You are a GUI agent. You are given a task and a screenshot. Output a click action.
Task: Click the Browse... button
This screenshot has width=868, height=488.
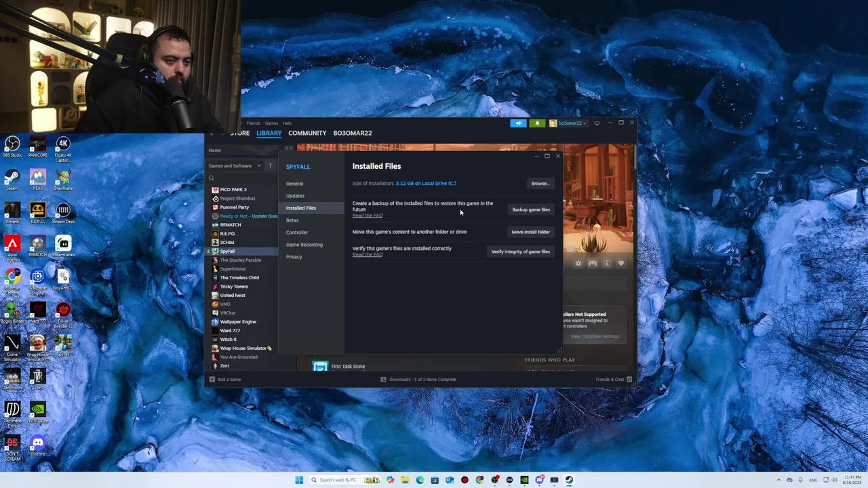coord(540,184)
